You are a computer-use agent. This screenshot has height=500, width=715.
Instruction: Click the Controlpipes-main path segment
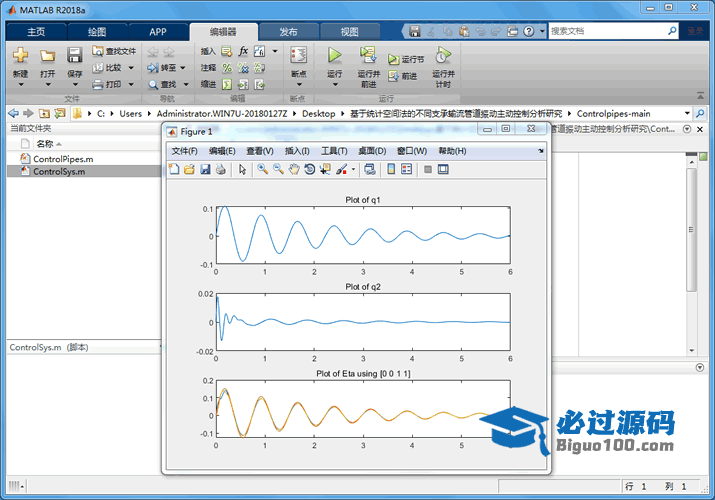[x=613, y=113]
